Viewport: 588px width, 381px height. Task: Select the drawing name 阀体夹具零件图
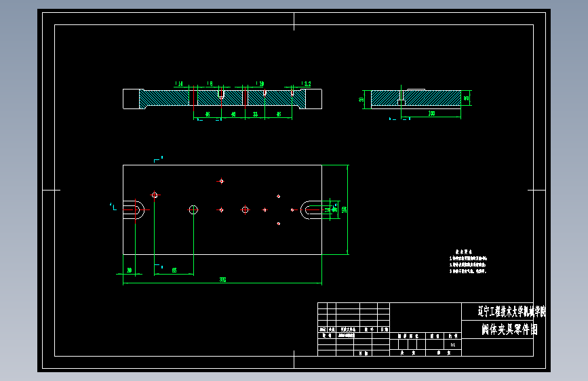(509, 329)
